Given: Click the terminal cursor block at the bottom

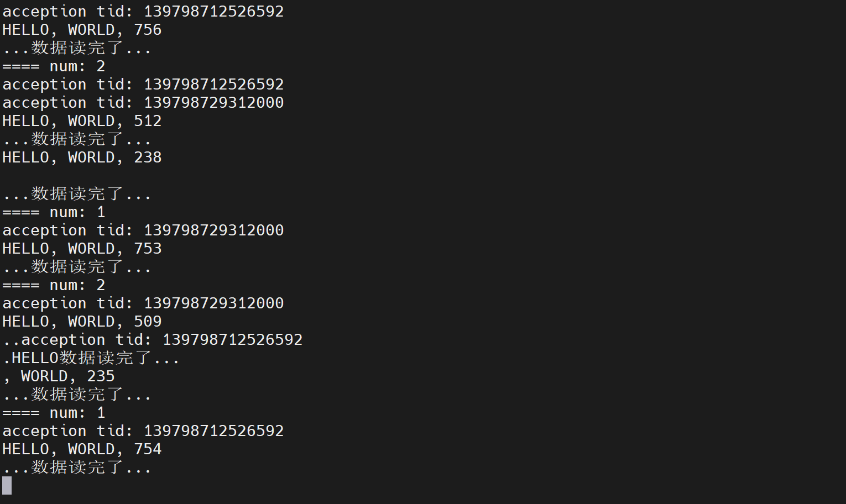Looking at the screenshot, I should click(7, 486).
